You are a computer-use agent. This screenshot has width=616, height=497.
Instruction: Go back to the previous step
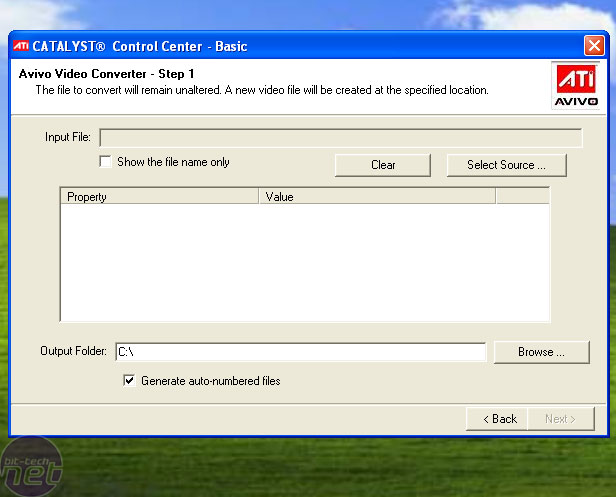pos(497,419)
